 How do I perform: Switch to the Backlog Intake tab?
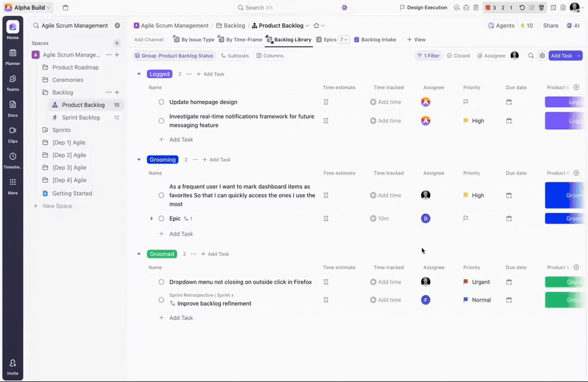375,40
